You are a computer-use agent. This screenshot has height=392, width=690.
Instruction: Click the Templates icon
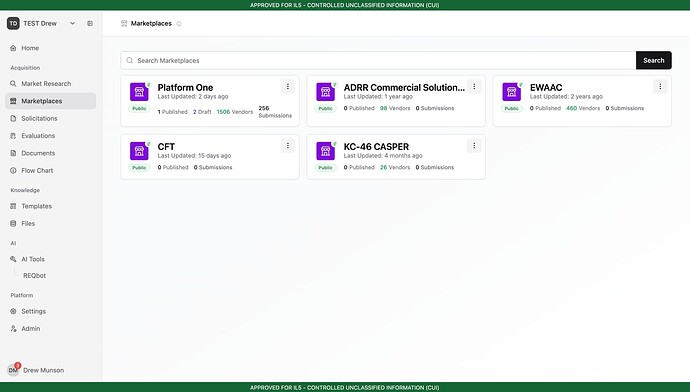click(13, 206)
